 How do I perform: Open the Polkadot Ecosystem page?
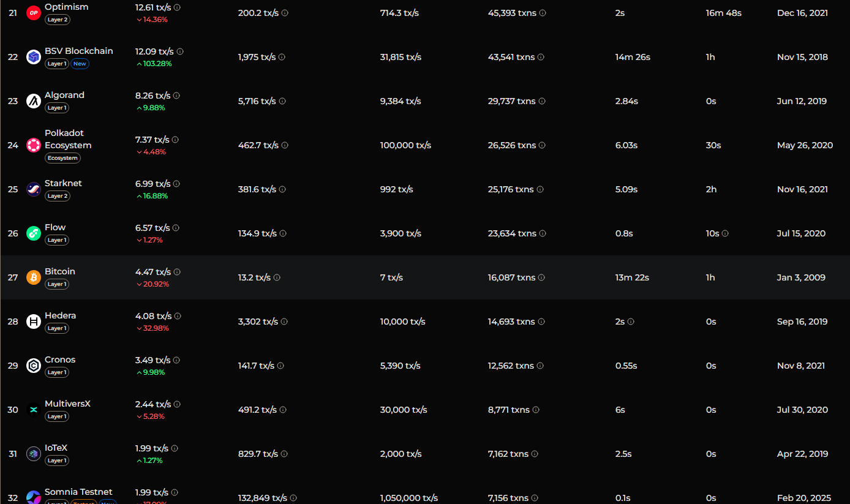tap(68, 139)
